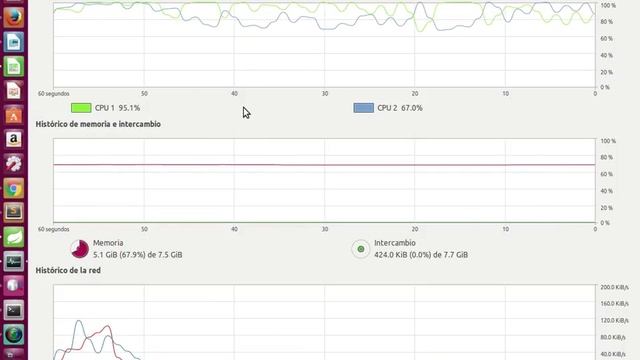The image size is (640, 360).
Task: Pick the CPU 2 blue color swatch
Action: click(364, 108)
